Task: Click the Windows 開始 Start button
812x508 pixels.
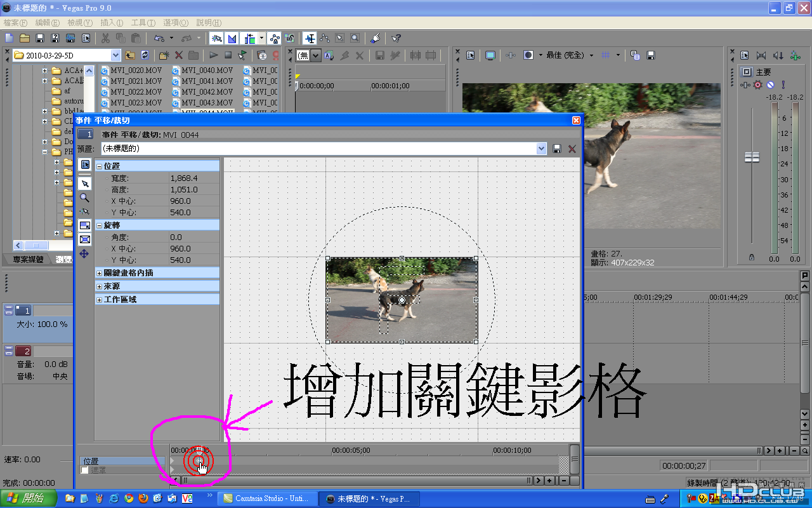Action: (29, 498)
